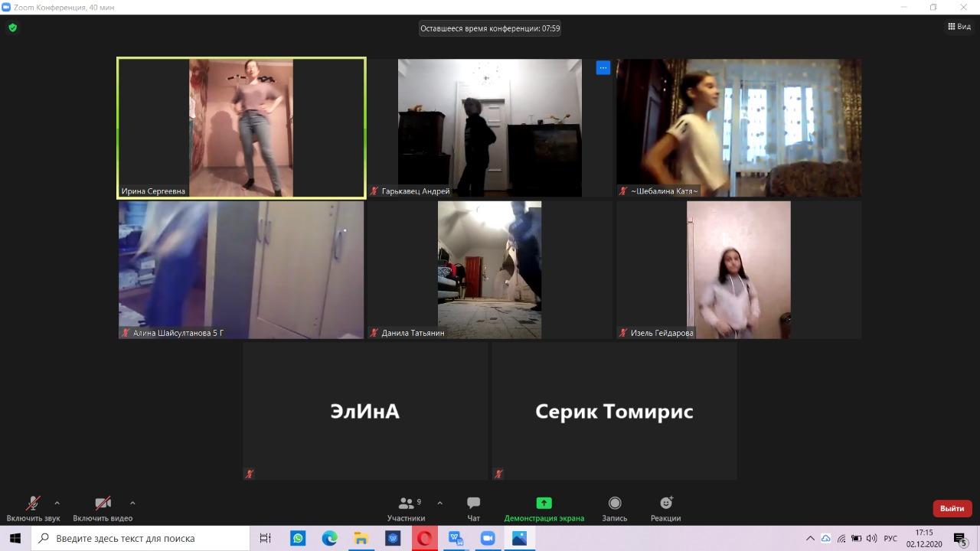Unmute microphone with Включить звук

33,508
